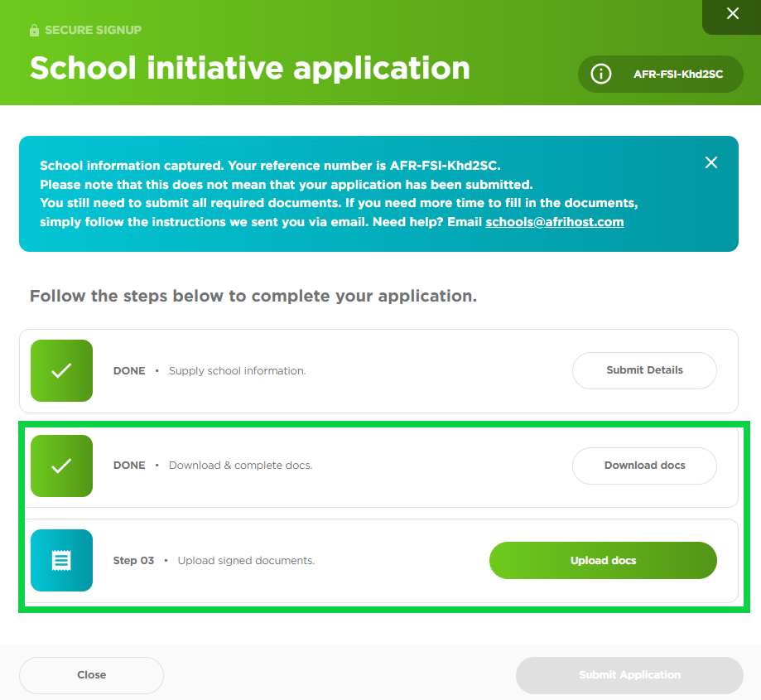The image size is (761, 700).
Task: Click the secure signup padlock icon
Action: tap(35, 31)
